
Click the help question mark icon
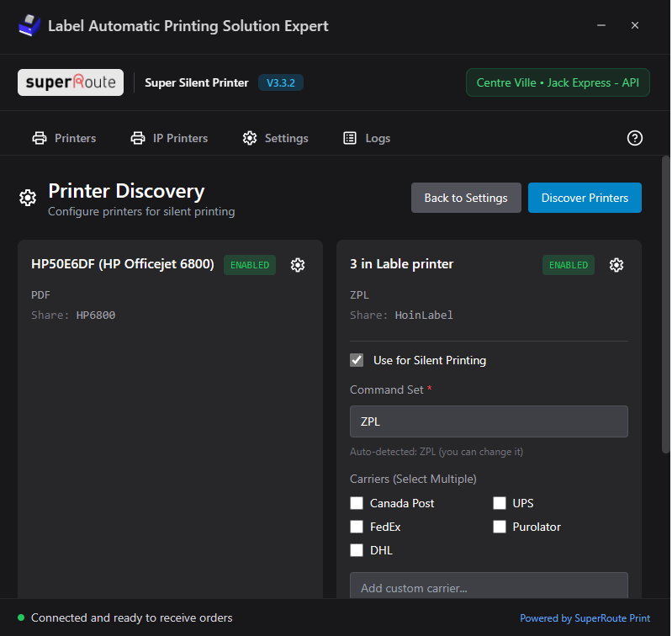(635, 138)
